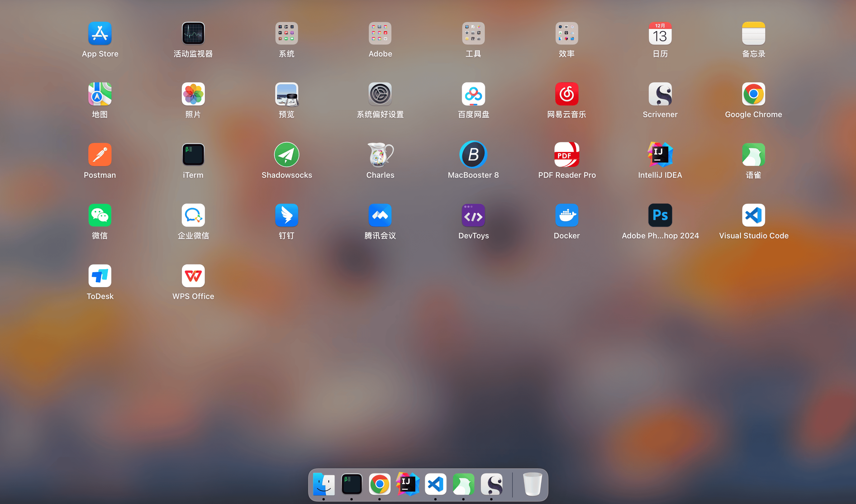Expand the 工具 folder
The width and height of the screenshot is (856, 504).
pyautogui.click(x=473, y=33)
